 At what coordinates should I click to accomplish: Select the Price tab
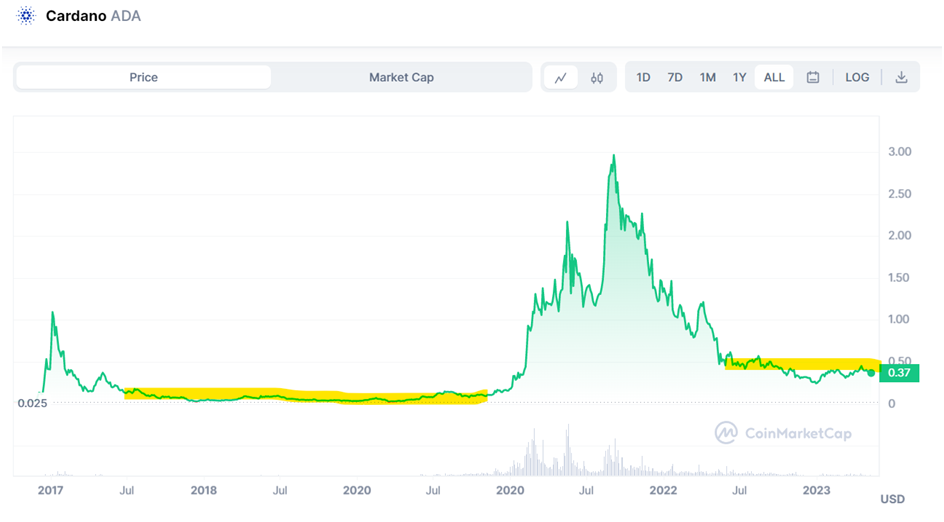click(143, 77)
